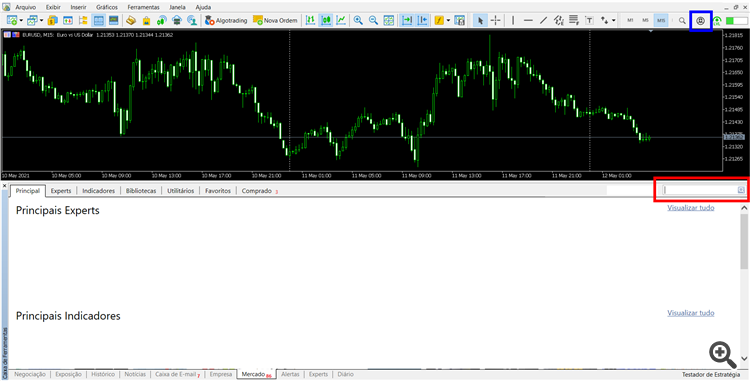Select the Fibonacci retracement tool
This screenshot has width=750, height=381.
coord(574,21)
